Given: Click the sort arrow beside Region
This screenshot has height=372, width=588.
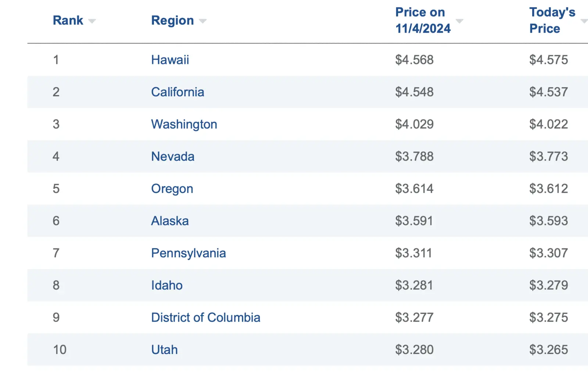Looking at the screenshot, I should pos(202,21).
